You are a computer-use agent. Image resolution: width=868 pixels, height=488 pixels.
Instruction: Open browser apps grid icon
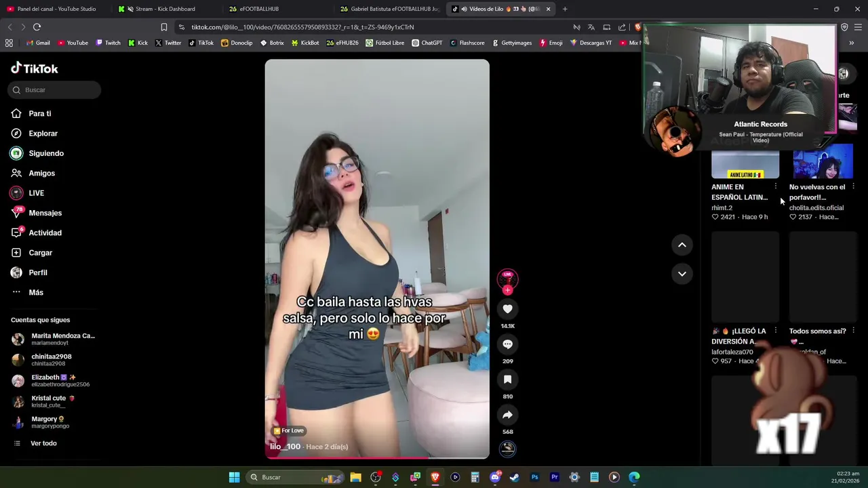click(9, 43)
